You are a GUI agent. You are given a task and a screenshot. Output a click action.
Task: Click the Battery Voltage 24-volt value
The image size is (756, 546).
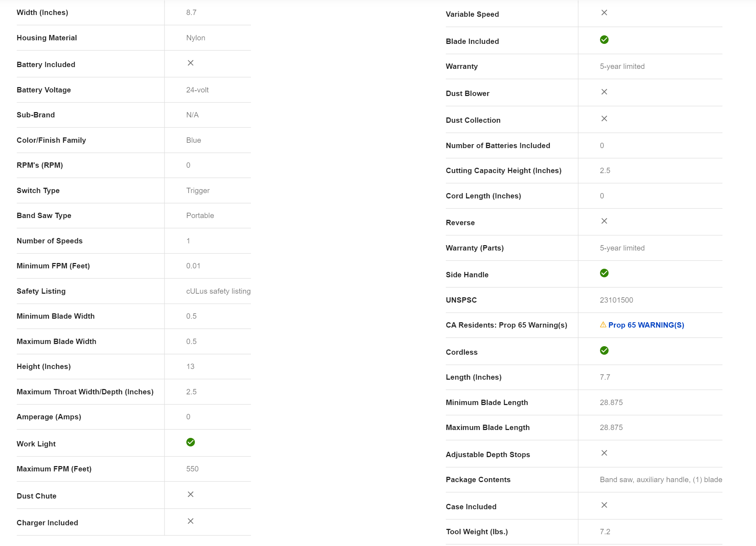(x=197, y=90)
